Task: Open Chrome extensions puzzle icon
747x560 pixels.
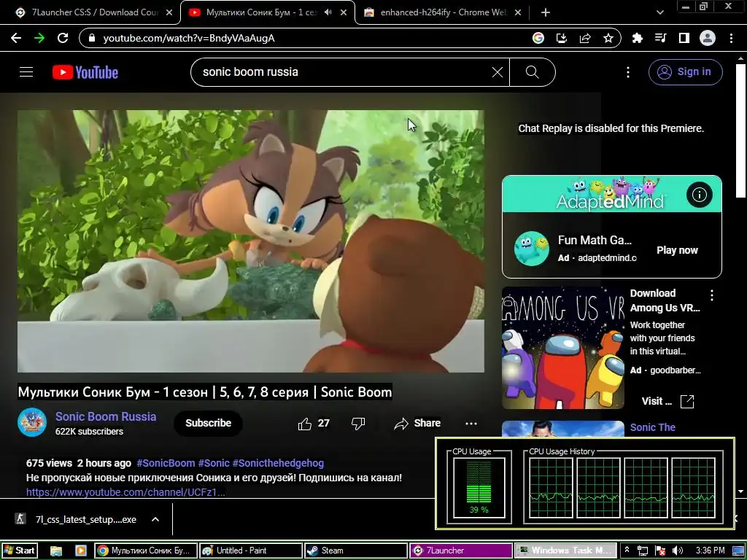Action: tap(637, 38)
